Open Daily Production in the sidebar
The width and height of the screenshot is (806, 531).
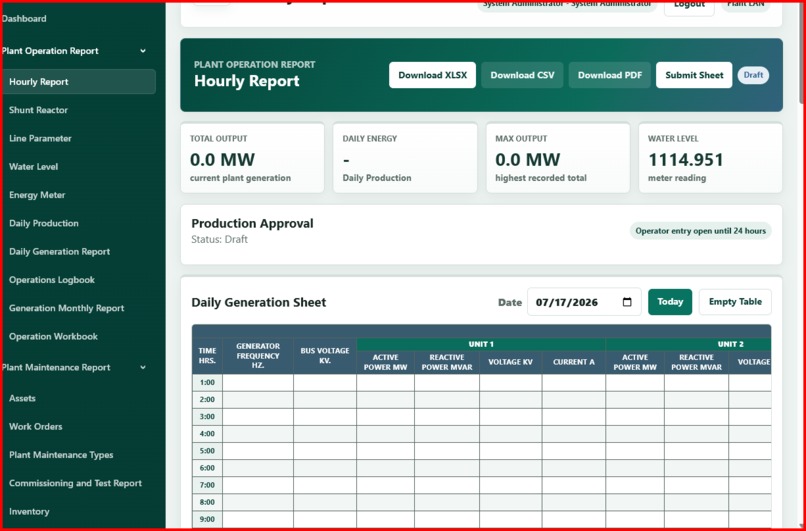tap(44, 223)
